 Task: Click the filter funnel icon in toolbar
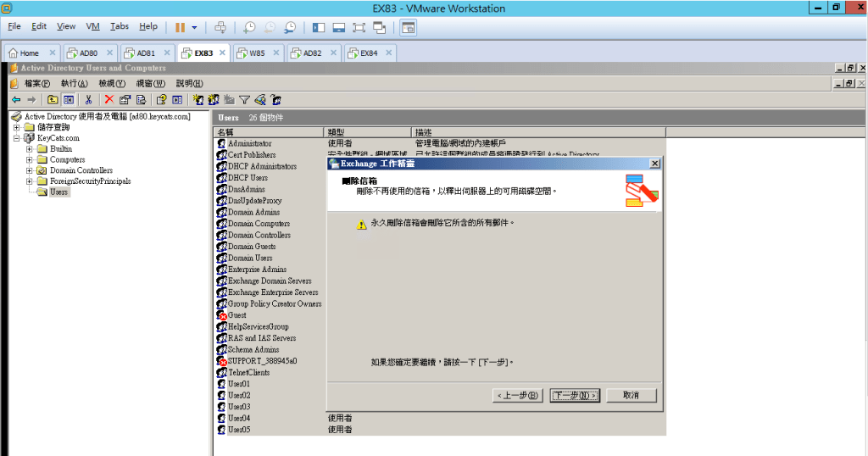click(244, 99)
